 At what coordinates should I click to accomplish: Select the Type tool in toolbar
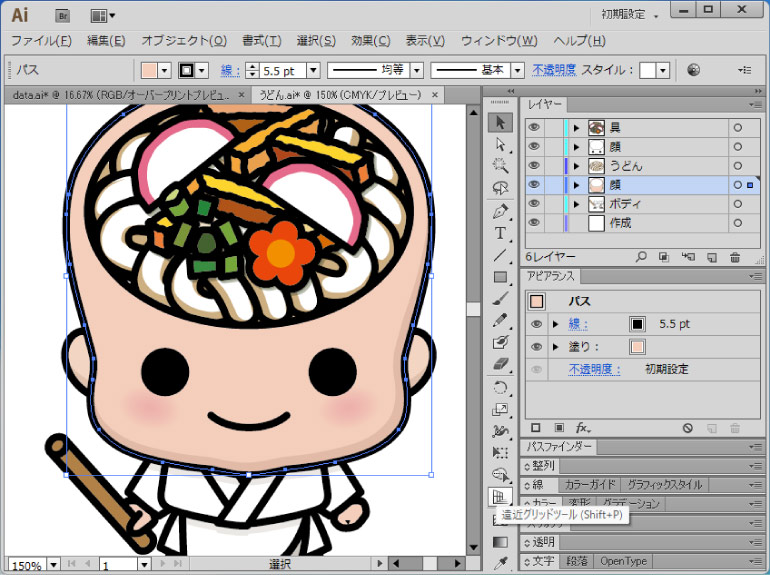501,233
